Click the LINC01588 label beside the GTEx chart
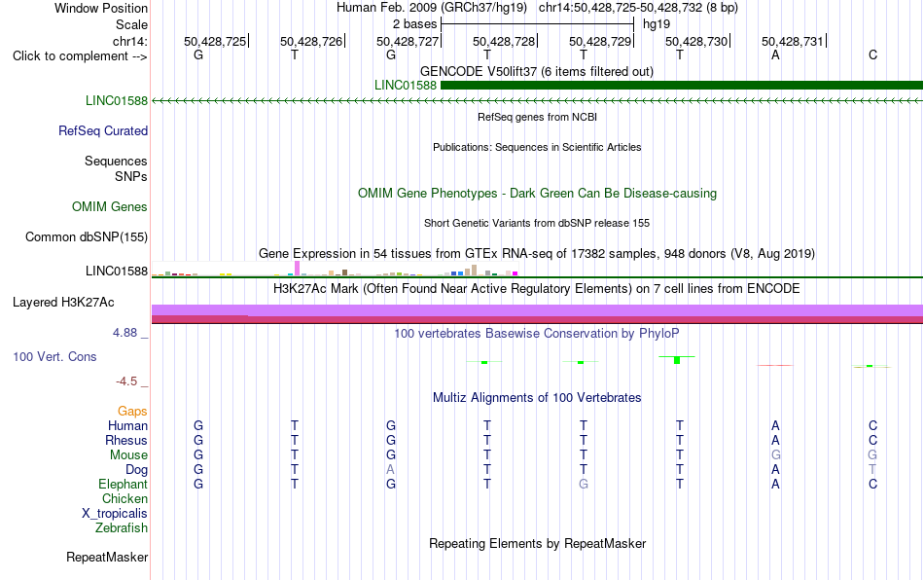 coord(117,272)
